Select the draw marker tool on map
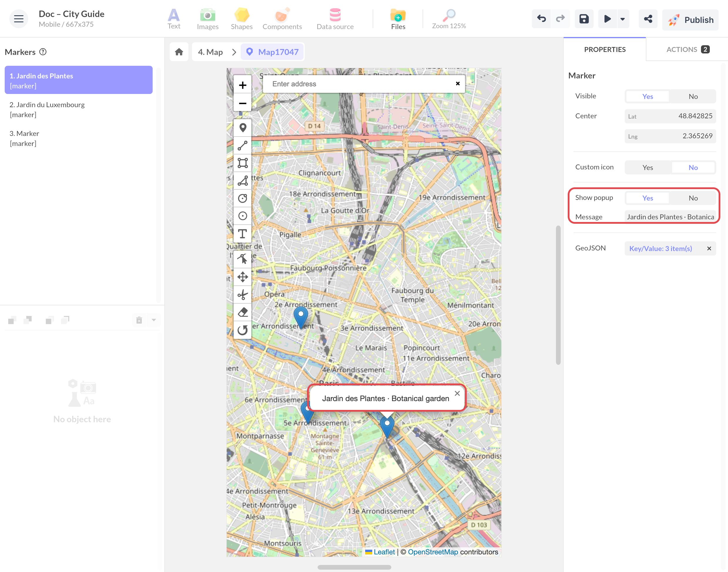The width and height of the screenshot is (728, 572). click(x=242, y=128)
